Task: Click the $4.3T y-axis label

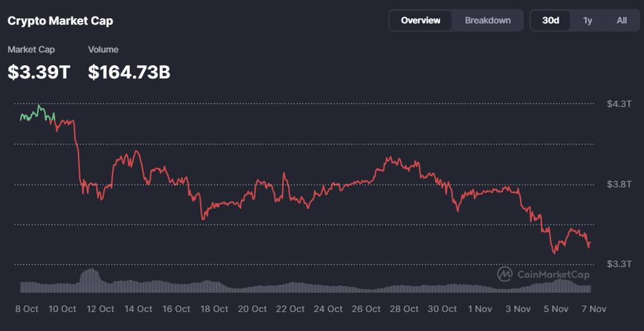Action: coord(619,103)
